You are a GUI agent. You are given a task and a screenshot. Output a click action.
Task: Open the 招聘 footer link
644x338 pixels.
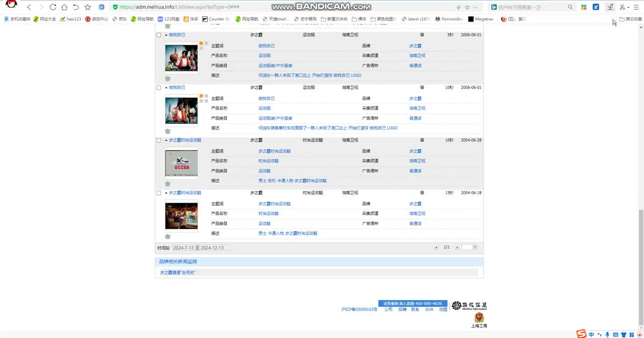pos(403,310)
